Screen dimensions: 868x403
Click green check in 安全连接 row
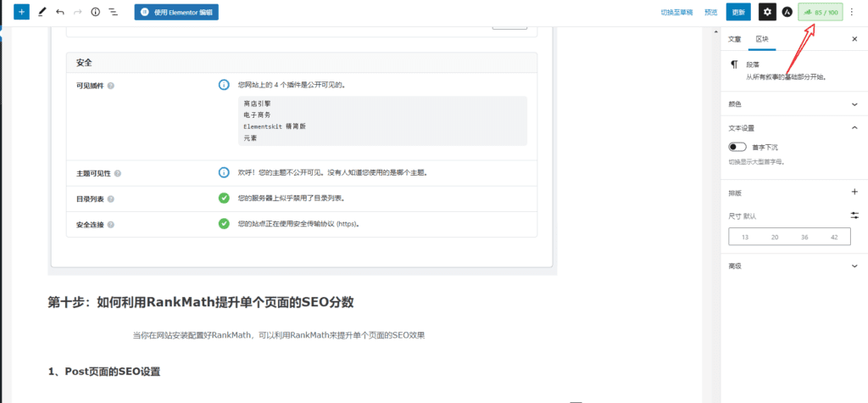[x=224, y=224]
